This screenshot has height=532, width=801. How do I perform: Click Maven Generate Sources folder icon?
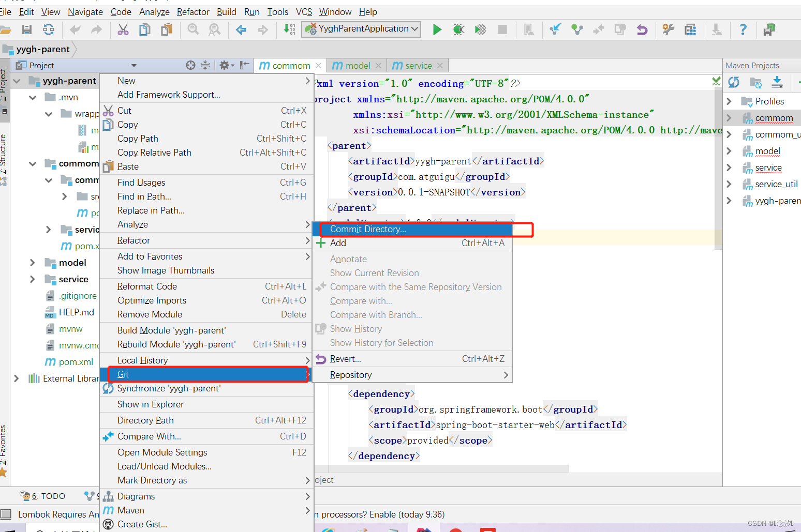(x=755, y=82)
